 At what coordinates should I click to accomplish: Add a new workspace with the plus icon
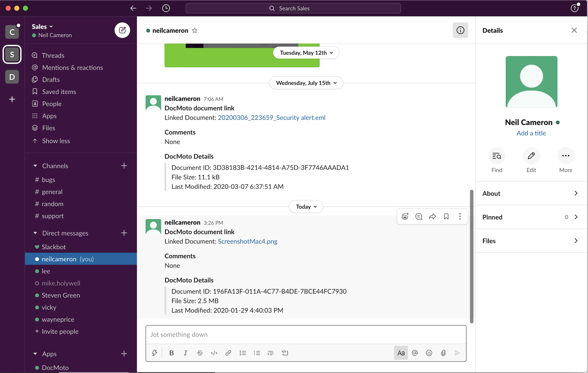[x=12, y=99]
